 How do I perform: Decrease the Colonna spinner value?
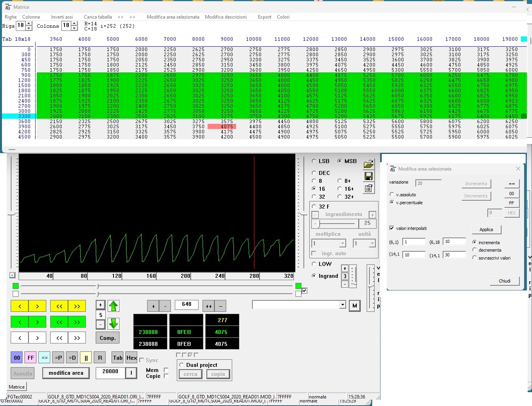pyautogui.click(x=74, y=28)
